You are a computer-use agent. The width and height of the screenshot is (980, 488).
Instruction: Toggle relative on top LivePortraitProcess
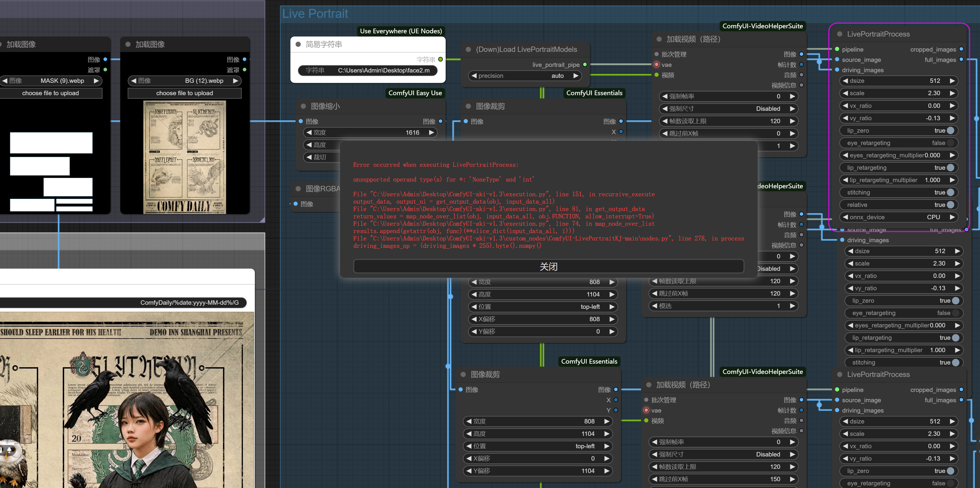pos(899,205)
